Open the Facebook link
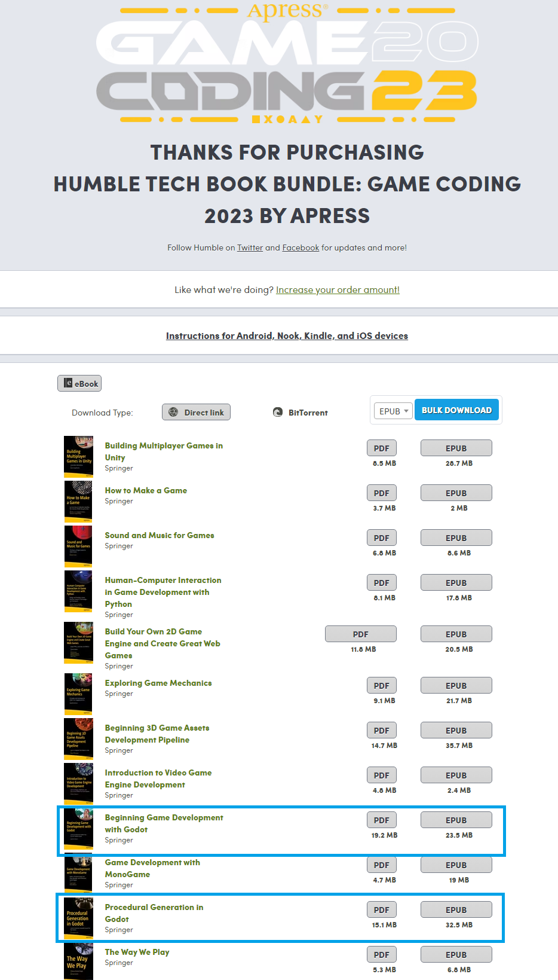 click(x=301, y=248)
